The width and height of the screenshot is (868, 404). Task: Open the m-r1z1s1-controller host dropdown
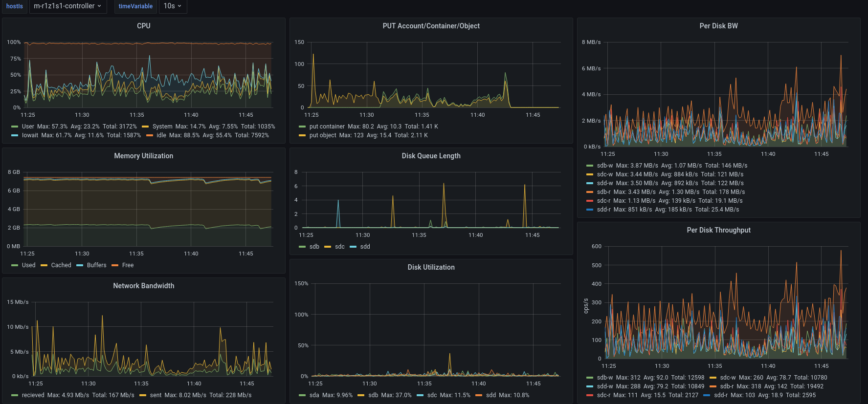(x=67, y=6)
